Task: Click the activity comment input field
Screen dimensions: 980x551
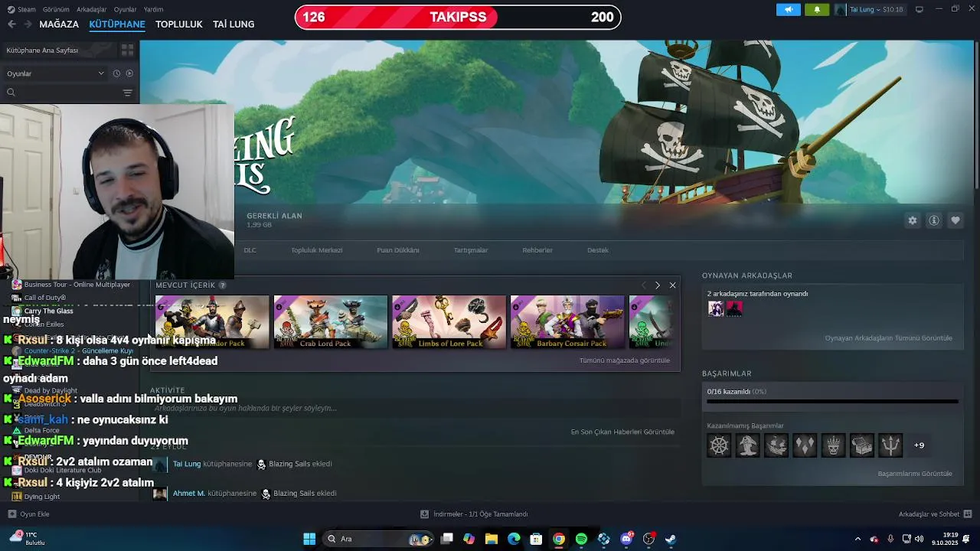Action: click(413, 409)
